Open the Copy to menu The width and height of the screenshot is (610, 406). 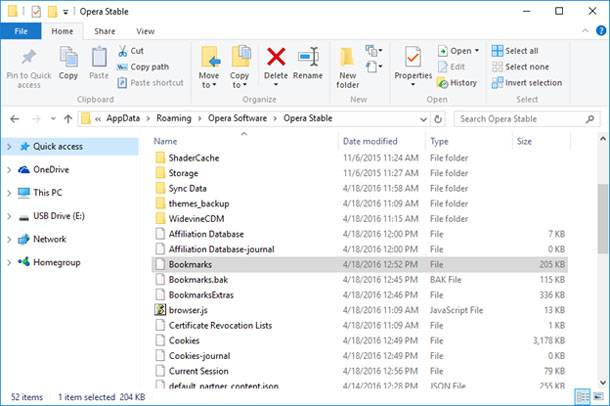coord(240,67)
